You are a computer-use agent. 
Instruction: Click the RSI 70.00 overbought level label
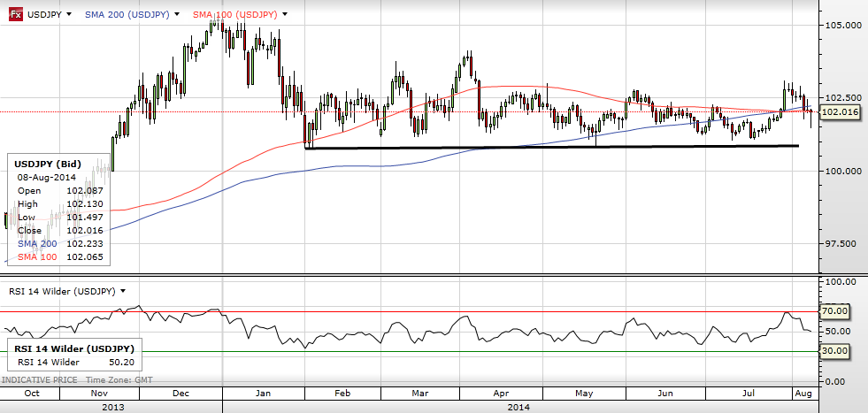point(833,311)
